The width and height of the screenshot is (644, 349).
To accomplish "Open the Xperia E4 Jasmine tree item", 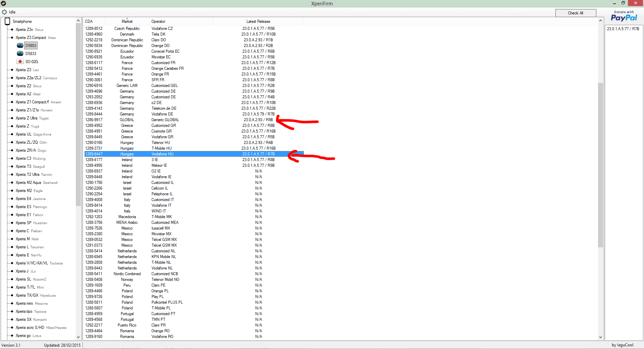I will pyautogui.click(x=31, y=199).
